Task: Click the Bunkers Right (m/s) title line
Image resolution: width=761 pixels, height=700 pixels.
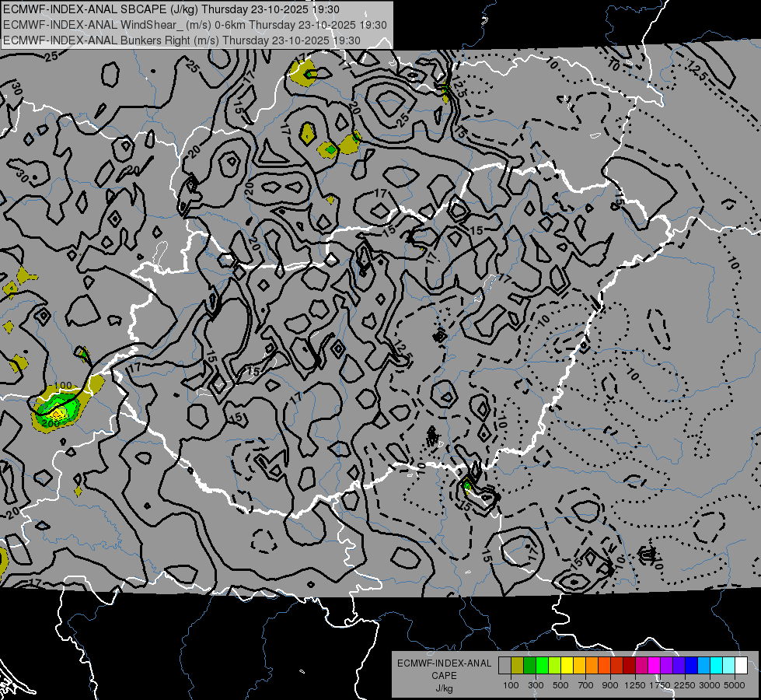Action: tap(182, 40)
